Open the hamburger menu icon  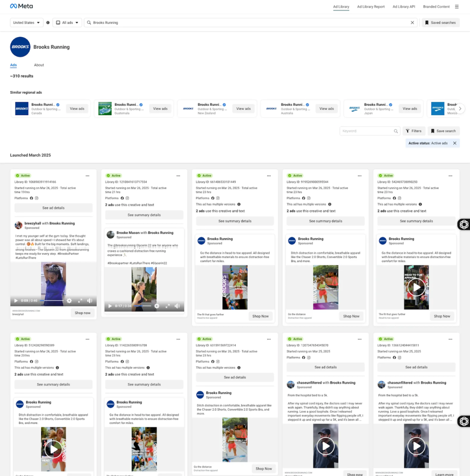457,7
